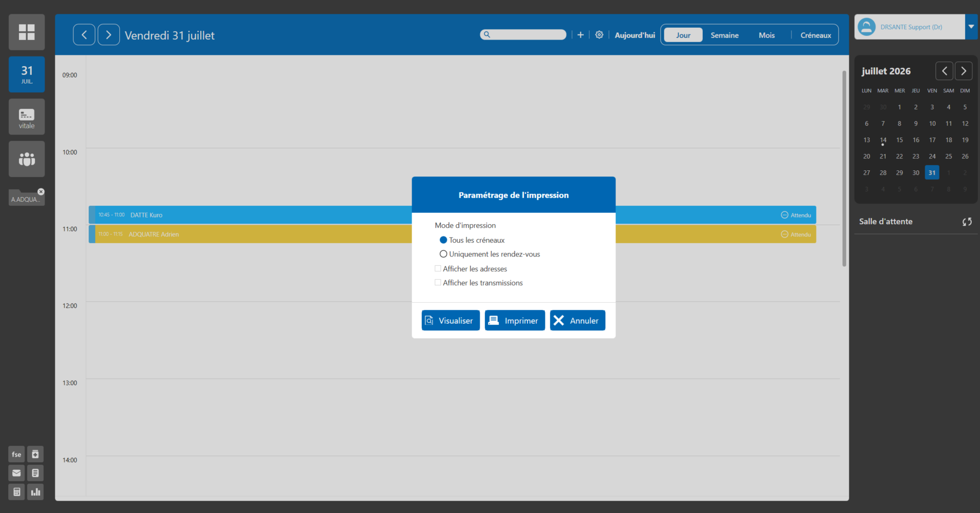Open agenda settings gear
This screenshot has width=980, height=513.
point(599,35)
